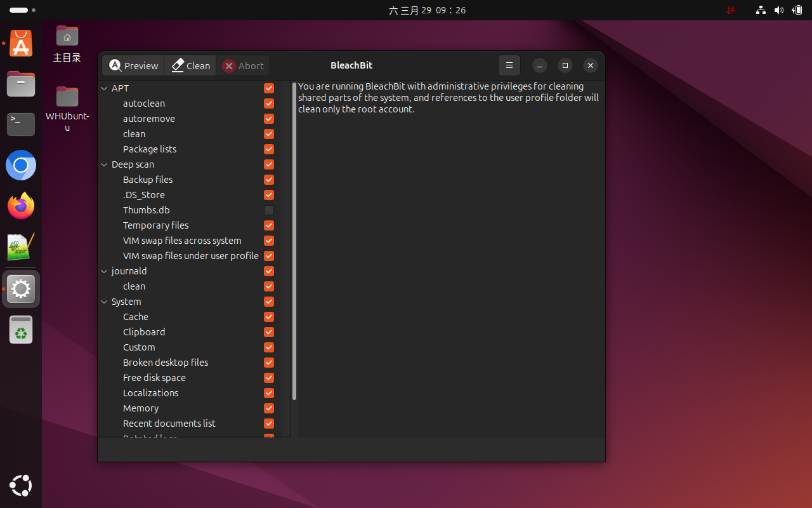Collapse the journald category

point(105,271)
